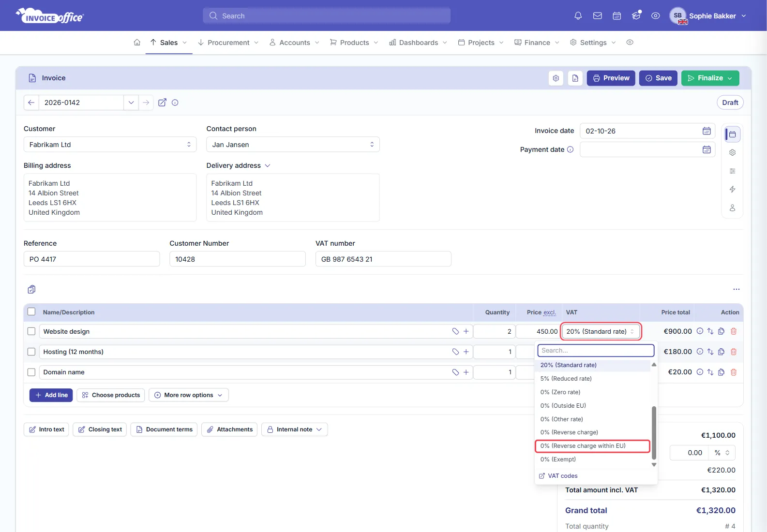Click the VAT dropdown scrollbar thumb

[x=654, y=433]
